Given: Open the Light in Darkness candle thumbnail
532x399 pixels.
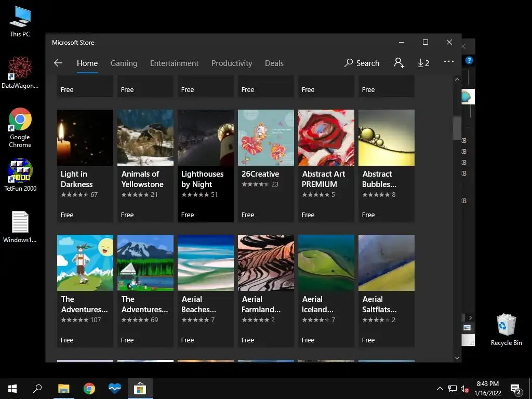Looking at the screenshot, I should [x=85, y=137].
